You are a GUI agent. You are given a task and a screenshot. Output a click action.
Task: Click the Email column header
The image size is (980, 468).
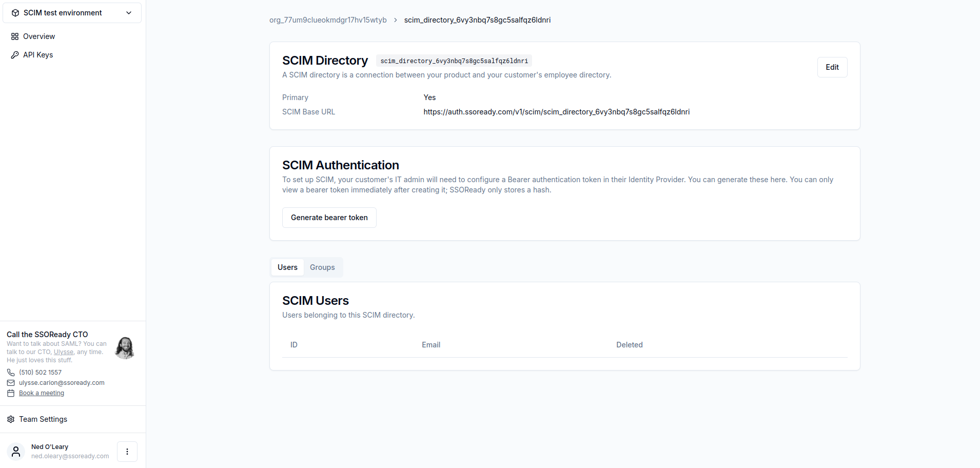431,345
